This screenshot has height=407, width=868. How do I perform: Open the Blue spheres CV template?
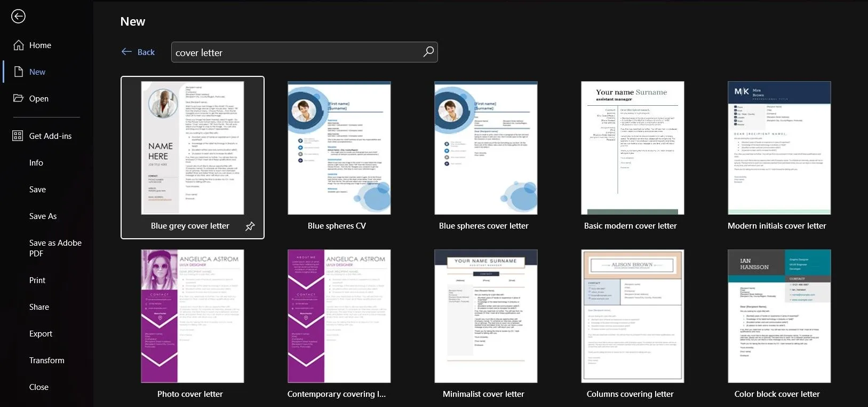point(339,148)
